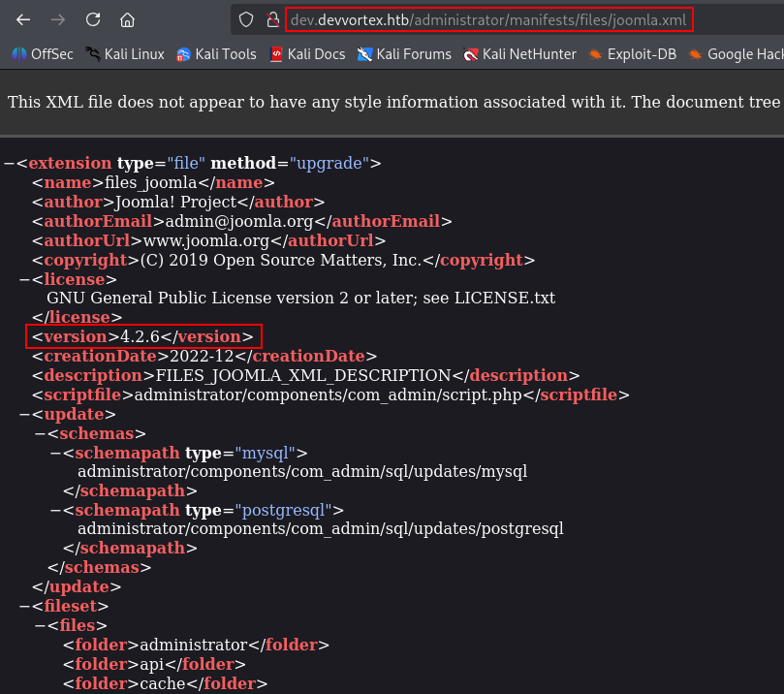The width and height of the screenshot is (784, 694).
Task: Go back with the browser back arrow
Action: [23, 20]
